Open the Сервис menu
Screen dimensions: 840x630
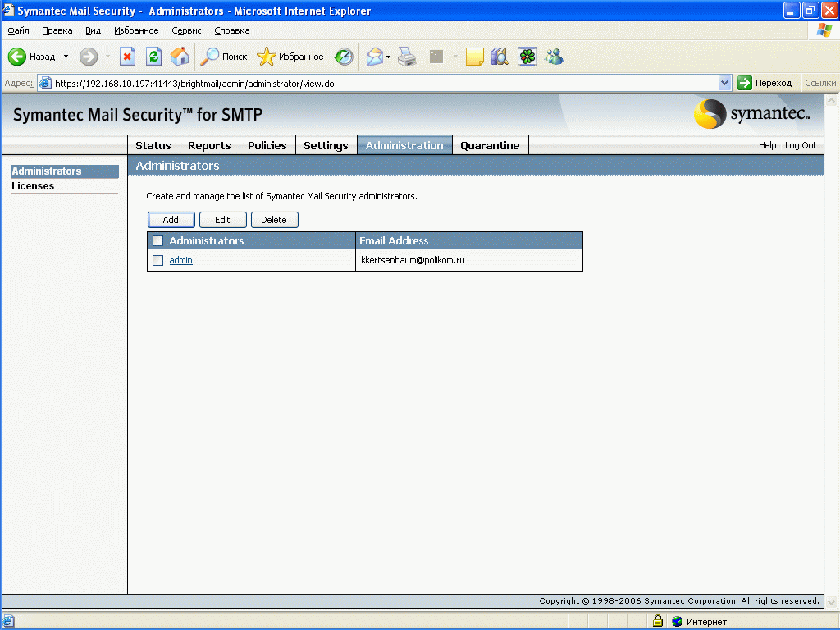tap(186, 30)
